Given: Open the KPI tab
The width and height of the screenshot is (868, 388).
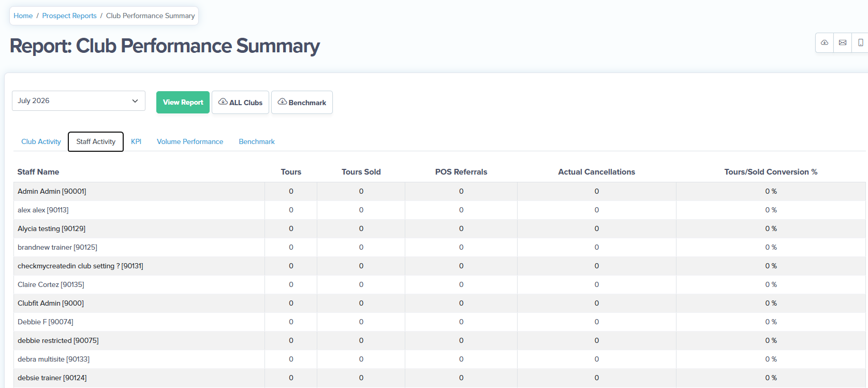Looking at the screenshot, I should 136,141.
